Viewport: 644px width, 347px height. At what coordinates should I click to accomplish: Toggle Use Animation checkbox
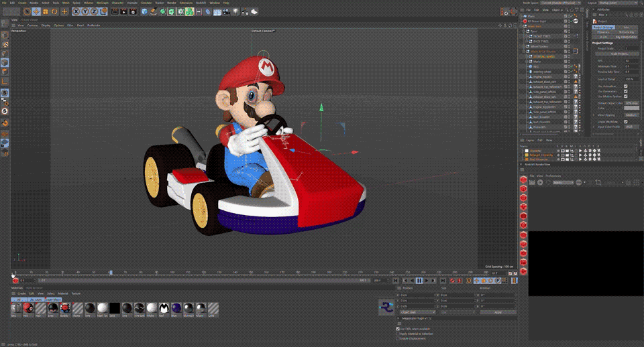click(x=625, y=86)
